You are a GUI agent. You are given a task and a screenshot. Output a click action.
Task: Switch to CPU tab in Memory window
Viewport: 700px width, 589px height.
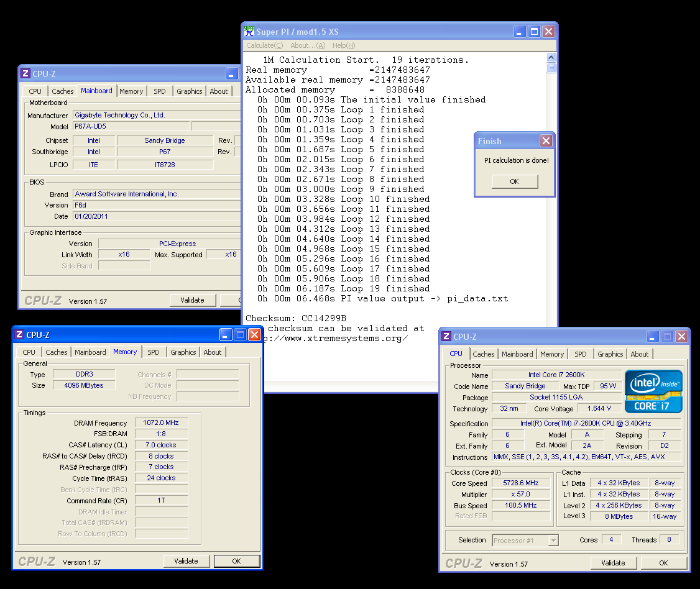coord(29,352)
